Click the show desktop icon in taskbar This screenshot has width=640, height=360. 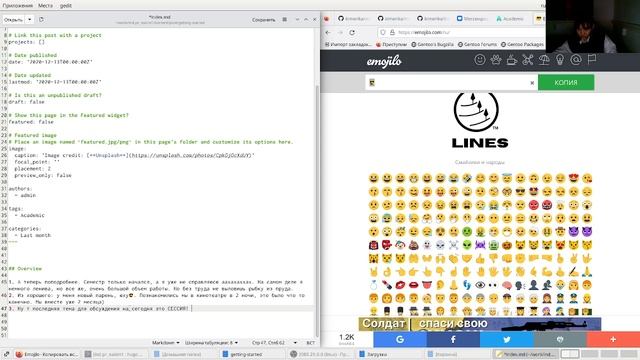pyautogui.click(x=6, y=354)
